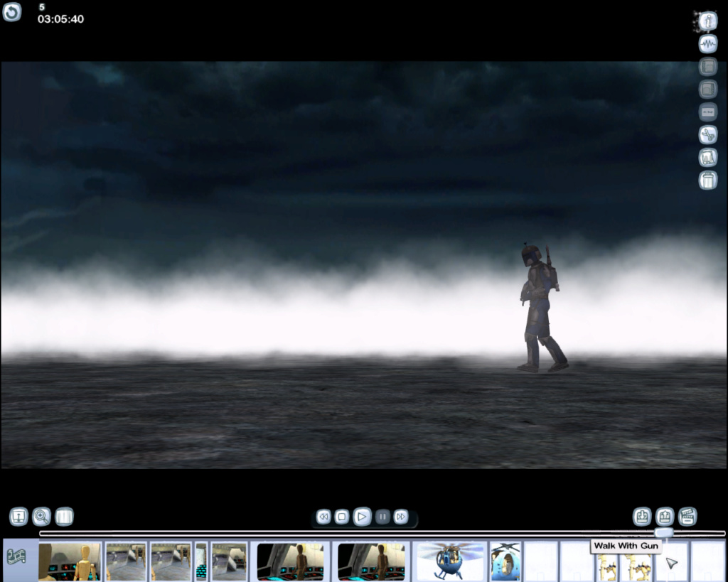Click the magnifier zoom icon
Viewport: 728px width, 582px height.
coord(41,517)
